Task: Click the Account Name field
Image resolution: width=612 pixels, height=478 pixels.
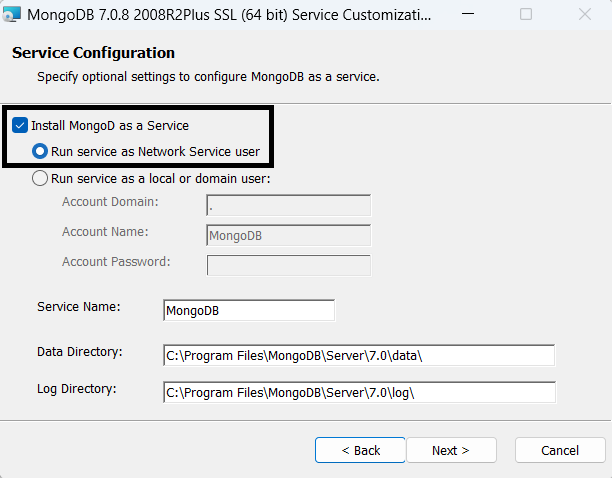Action: (289, 235)
